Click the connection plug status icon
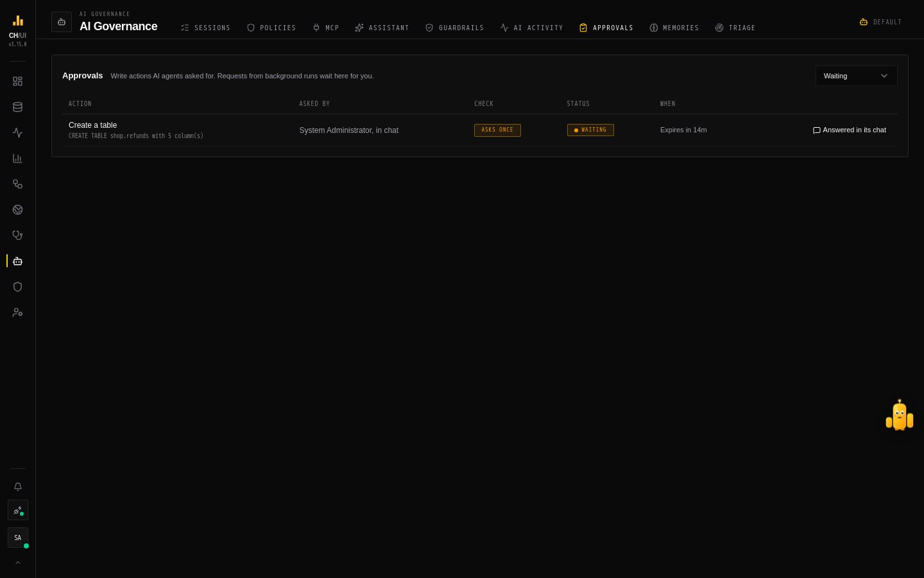The height and width of the screenshot is (578, 924). (18, 511)
